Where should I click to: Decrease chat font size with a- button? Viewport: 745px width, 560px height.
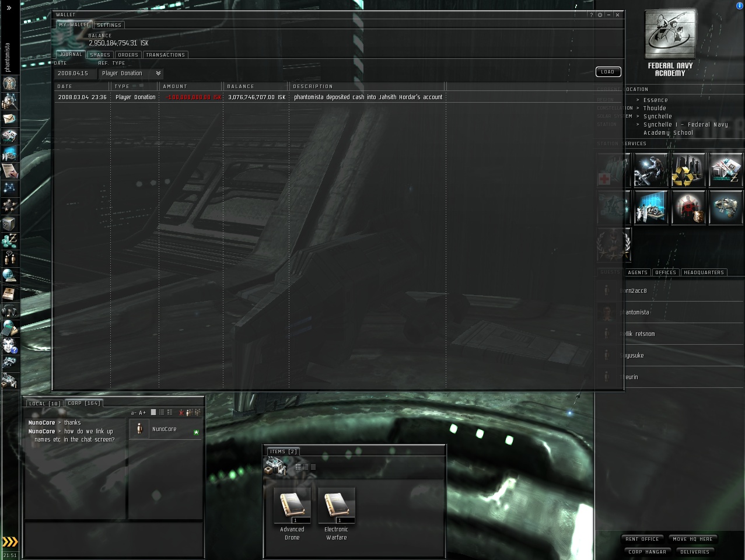click(134, 412)
